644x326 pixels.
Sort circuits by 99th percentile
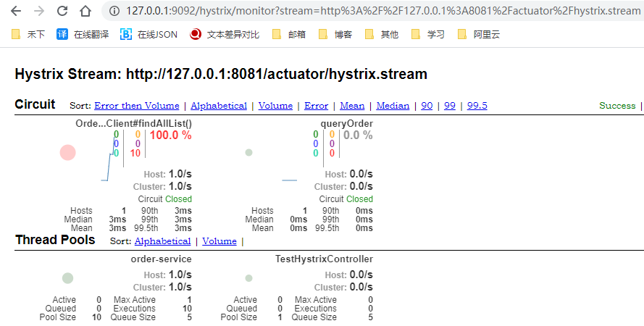click(x=450, y=106)
